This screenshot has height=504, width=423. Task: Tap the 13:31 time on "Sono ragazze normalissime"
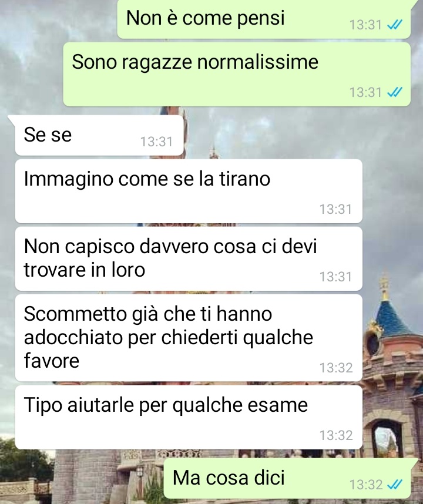[366, 93]
